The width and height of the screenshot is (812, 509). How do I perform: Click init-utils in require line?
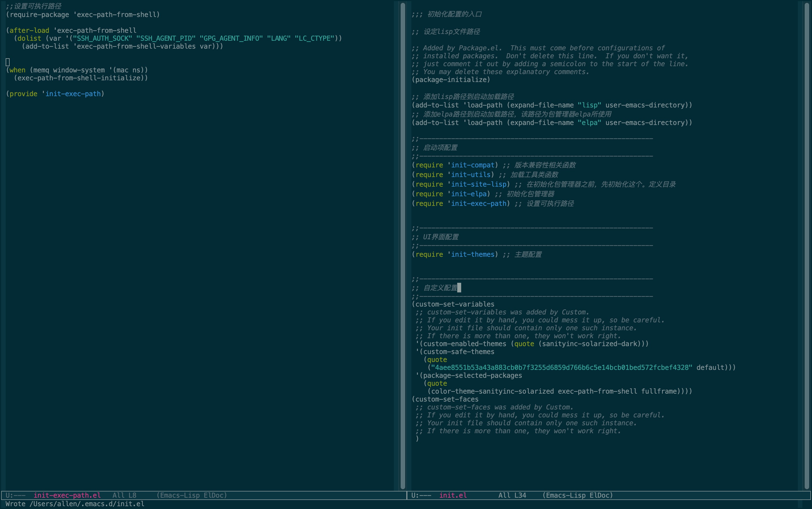pyautogui.click(x=471, y=175)
